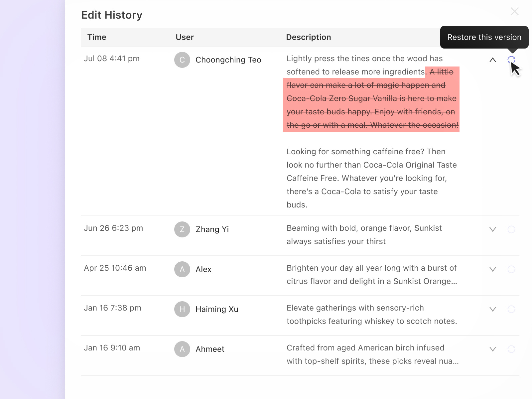Screen dimensions: 532x399
Task: Click the Restore this version tooltip
Action: click(484, 37)
